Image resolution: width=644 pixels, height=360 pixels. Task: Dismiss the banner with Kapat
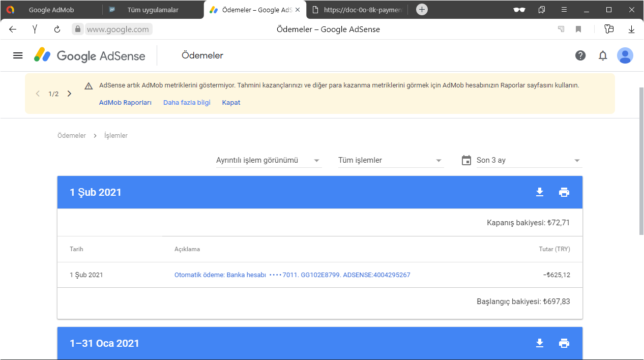pos(231,103)
